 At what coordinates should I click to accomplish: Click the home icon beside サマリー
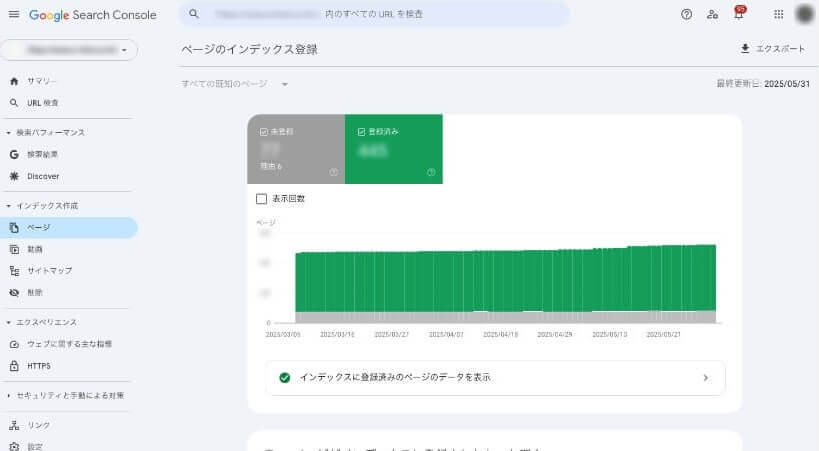click(x=14, y=81)
